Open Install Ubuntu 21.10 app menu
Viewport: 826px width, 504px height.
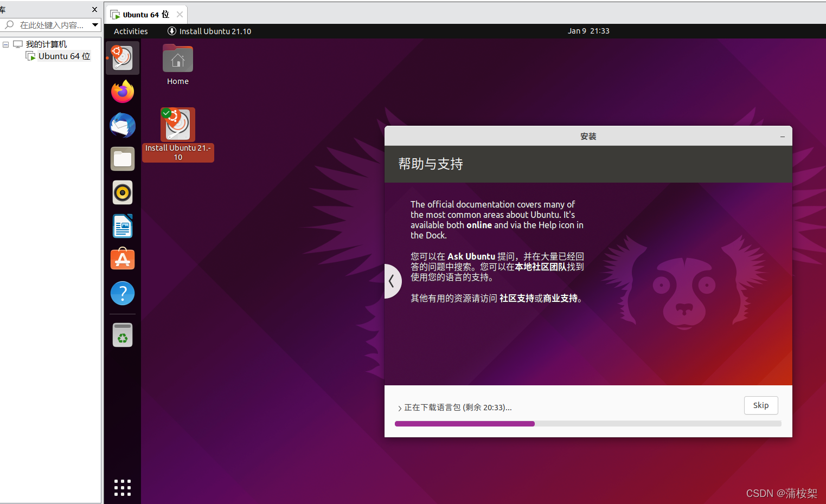209,31
